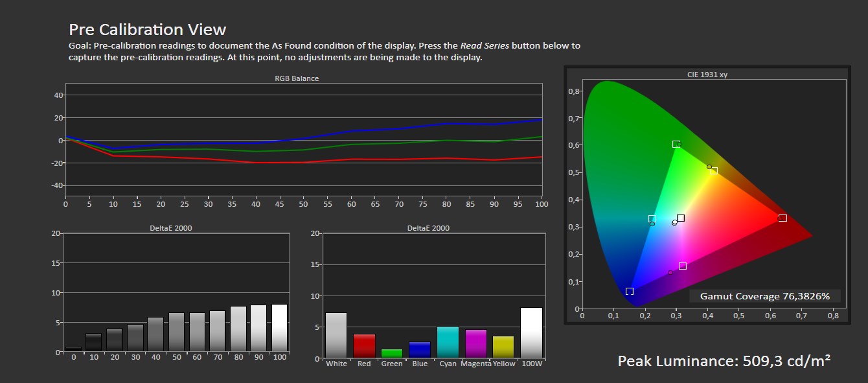
Task: Click the magenta DeltaE bar
Action: 475,344
